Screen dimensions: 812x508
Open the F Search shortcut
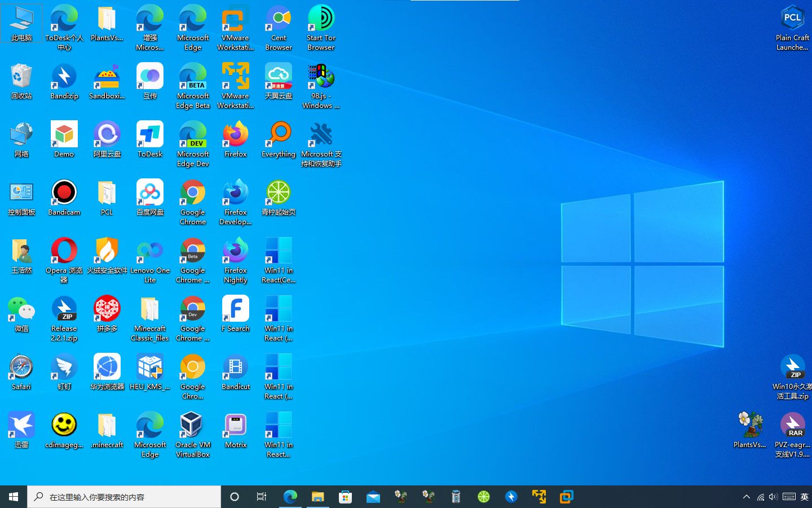(236, 314)
